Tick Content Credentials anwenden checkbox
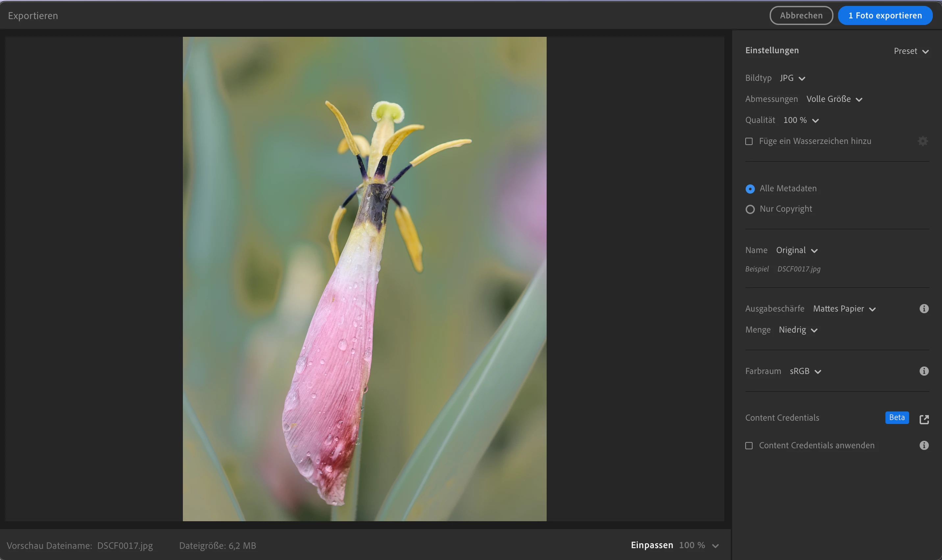The width and height of the screenshot is (942, 560). click(x=749, y=446)
